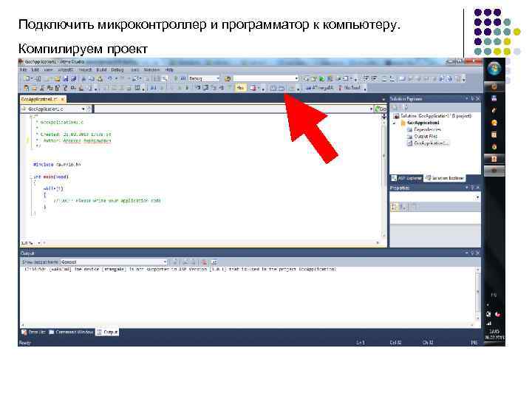Click the Copy toolbar icon
Screen dimensions: 532x399
click(92, 79)
